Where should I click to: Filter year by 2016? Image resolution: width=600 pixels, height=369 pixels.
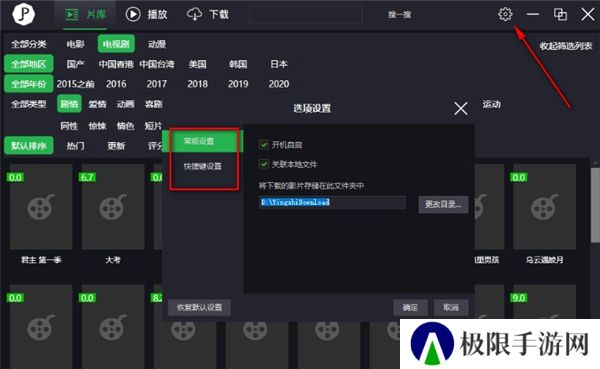click(116, 84)
